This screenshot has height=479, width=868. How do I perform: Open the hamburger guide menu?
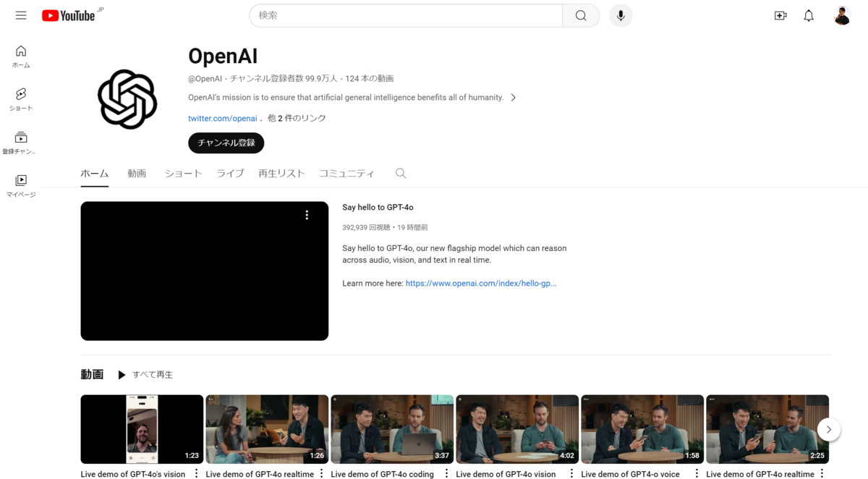coord(21,15)
